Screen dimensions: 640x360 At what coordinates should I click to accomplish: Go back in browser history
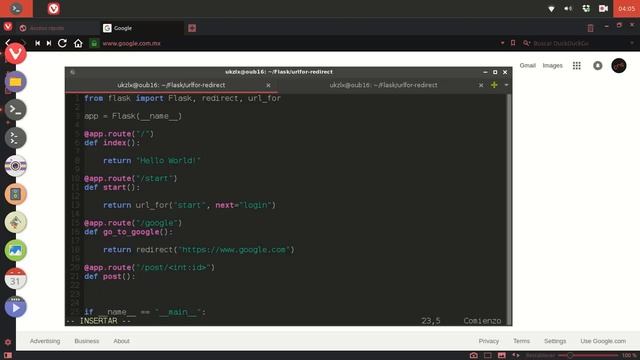tap(8, 43)
